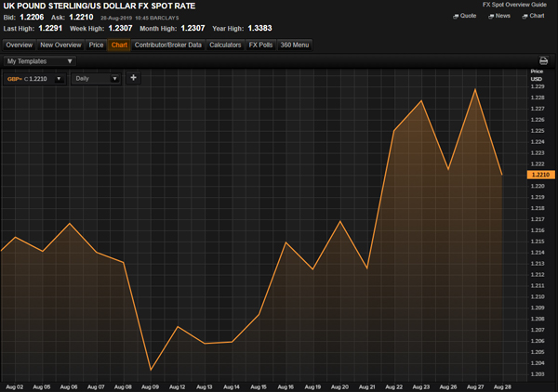Viewport: 558px width, 392px height.
Task: Open the 360 Menu tab
Action: (293, 45)
